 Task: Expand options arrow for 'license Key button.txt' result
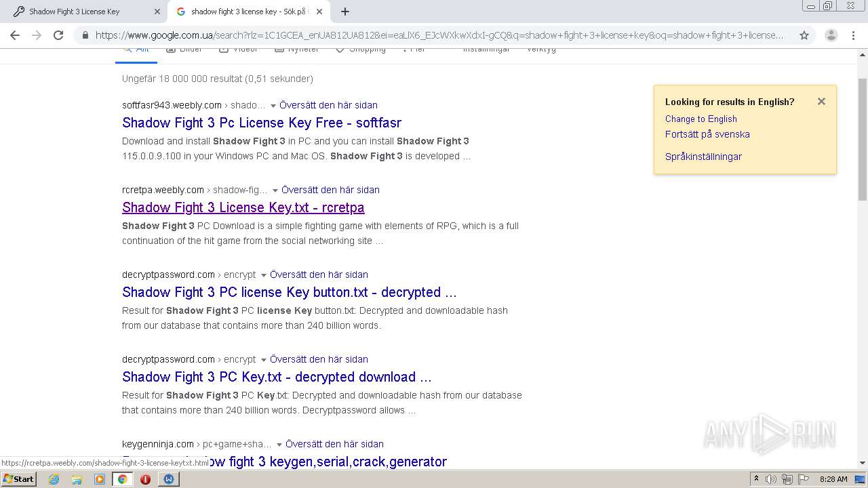264,275
